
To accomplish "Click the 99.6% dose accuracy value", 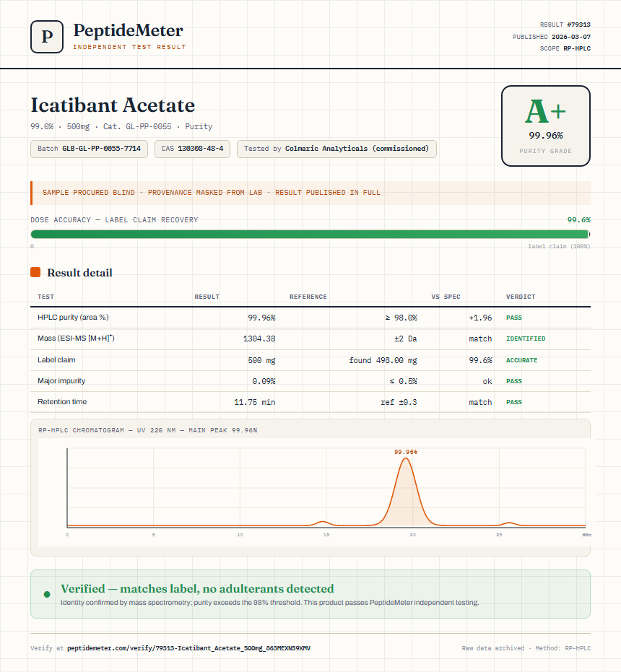I will [578, 220].
